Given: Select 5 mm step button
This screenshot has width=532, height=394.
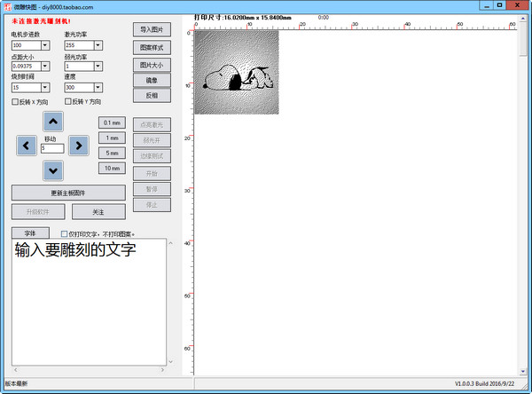Looking at the screenshot, I should pyautogui.click(x=112, y=153).
